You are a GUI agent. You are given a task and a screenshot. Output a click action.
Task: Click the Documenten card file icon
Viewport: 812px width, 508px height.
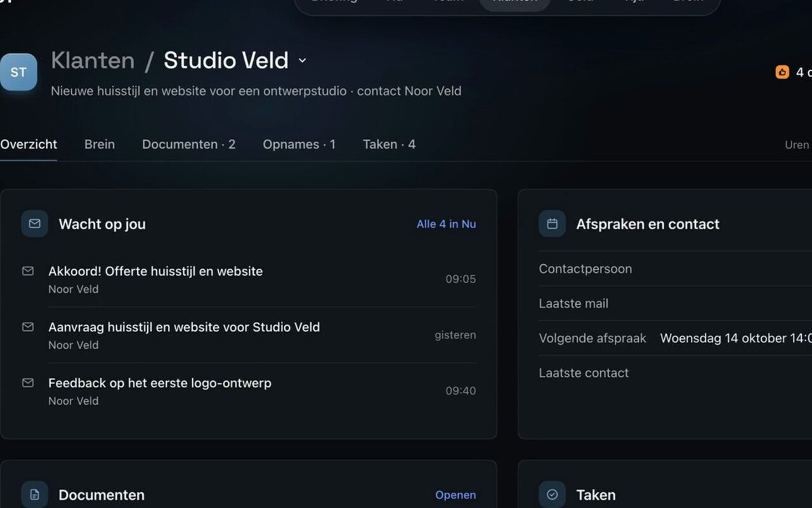coord(34,494)
